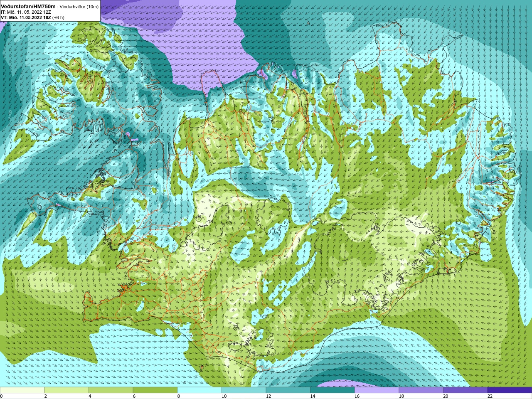Click the legend number '10'

(224, 396)
